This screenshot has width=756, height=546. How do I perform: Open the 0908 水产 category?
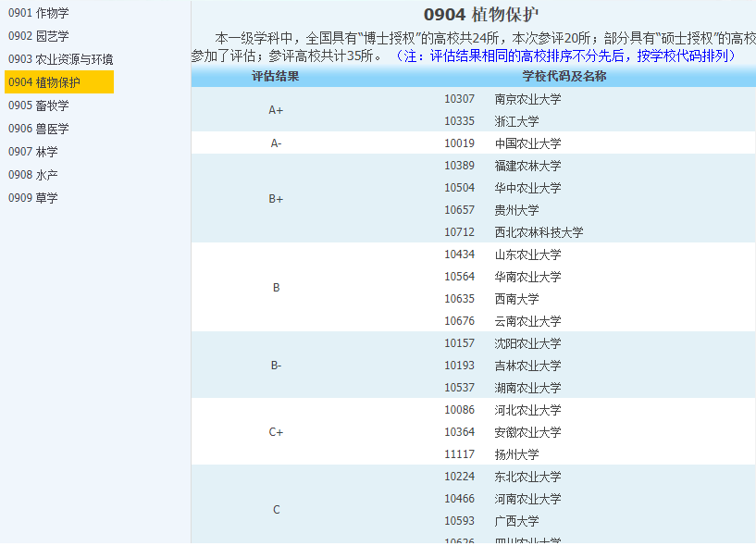point(33,175)
